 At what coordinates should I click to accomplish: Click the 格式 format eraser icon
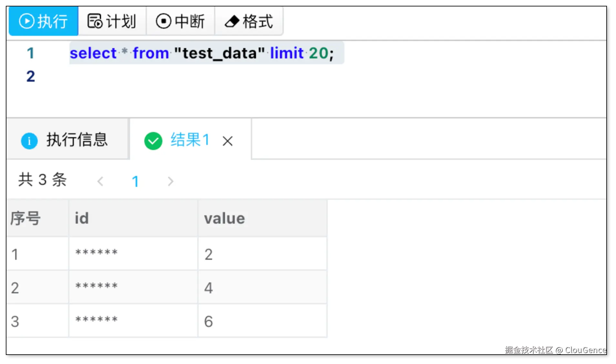pyautogui.click(x=232, y=22)
